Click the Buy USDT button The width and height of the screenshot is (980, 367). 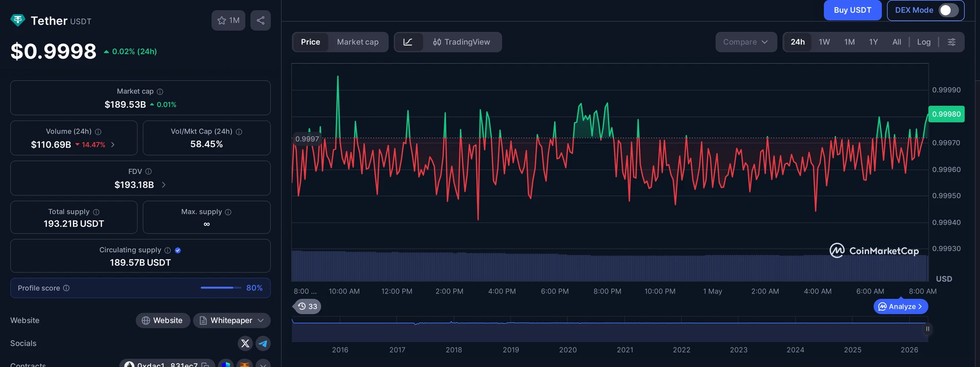[x=852, y=10]
